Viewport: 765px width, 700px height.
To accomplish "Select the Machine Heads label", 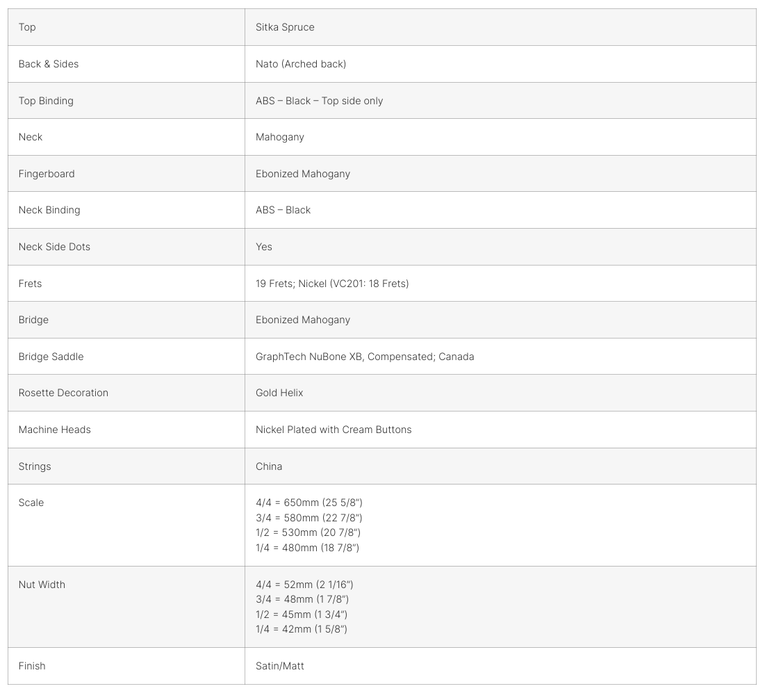I will coord(55,430).
